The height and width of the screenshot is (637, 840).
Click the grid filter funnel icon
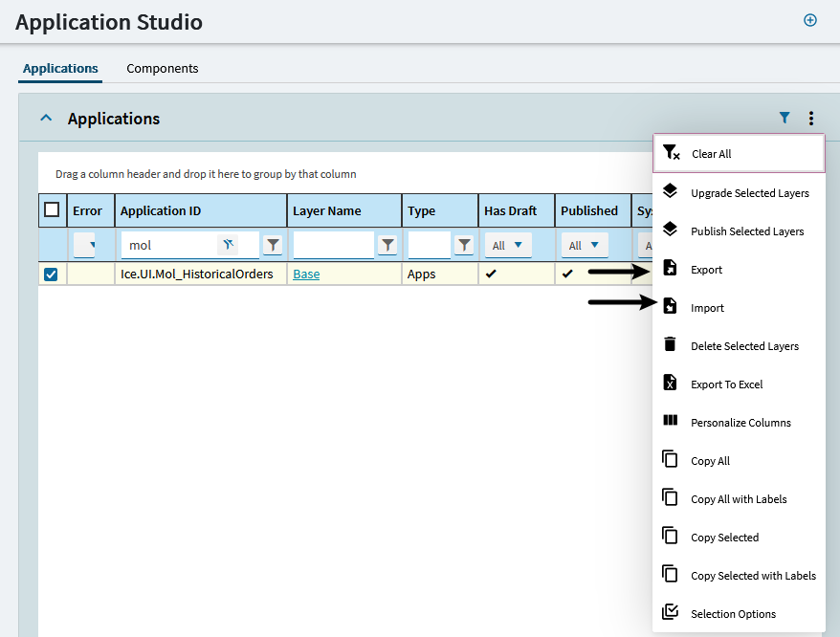(785, 119)
